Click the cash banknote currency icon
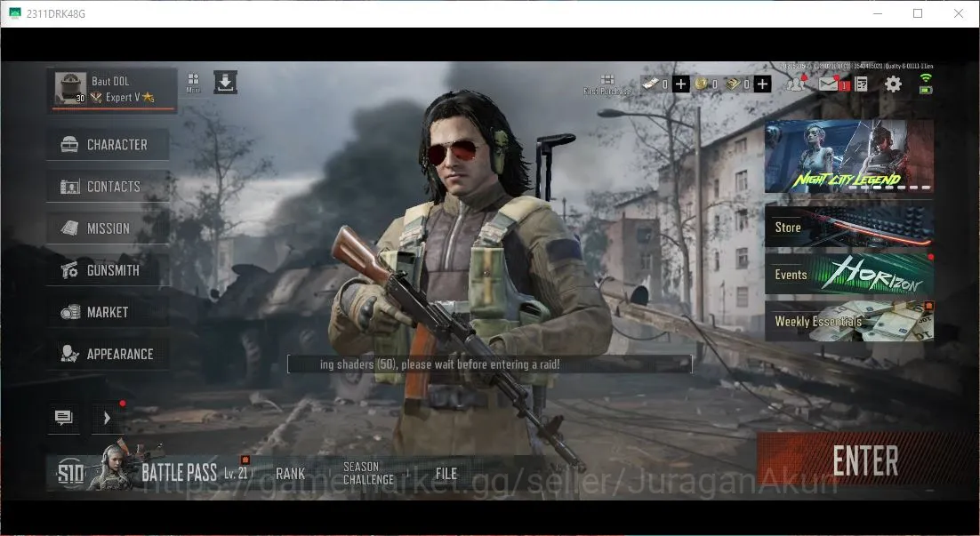The height and width of the screenshot is (536, 980). click(x=650, y=84)
